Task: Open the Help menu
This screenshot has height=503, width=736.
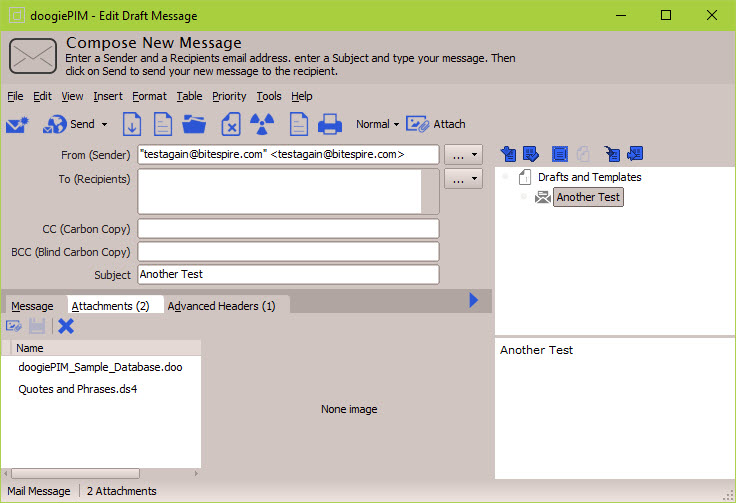Action: [x=301, y=96]
